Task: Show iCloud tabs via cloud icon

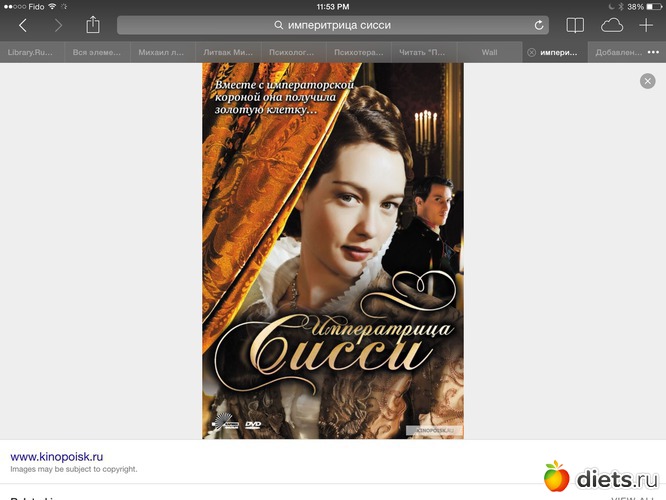Action: point(612,25)
